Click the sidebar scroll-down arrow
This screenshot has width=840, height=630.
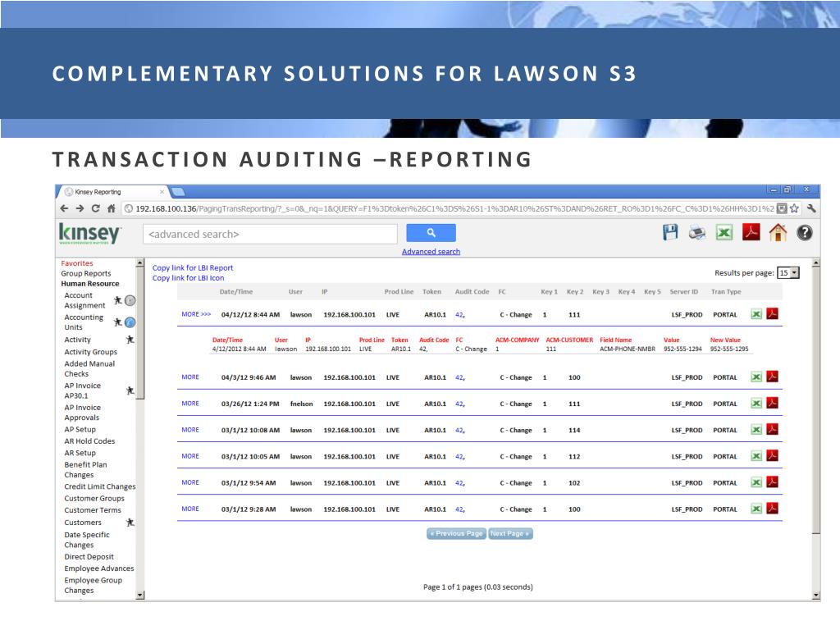click(140, 595)
